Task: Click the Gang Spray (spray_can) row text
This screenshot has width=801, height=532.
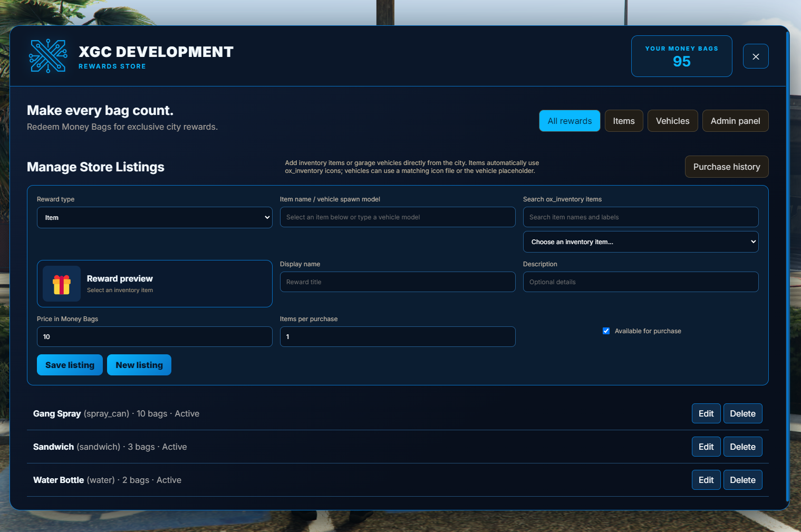Action: (x=116, y=413)
